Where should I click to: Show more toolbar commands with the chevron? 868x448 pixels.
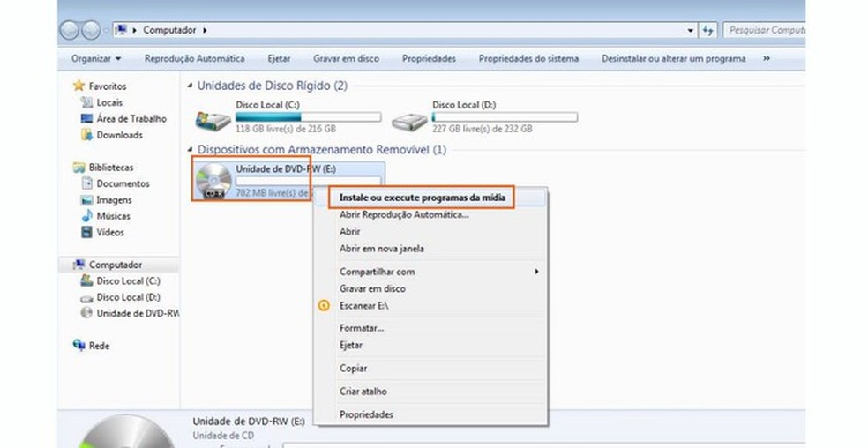[x=767, y=58]
